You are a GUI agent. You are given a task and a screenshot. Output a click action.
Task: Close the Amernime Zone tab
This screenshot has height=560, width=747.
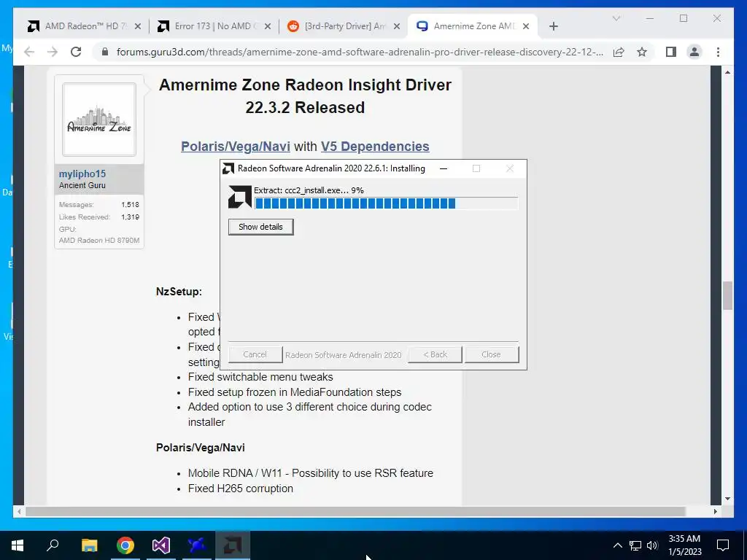click(x=526, y=27)
